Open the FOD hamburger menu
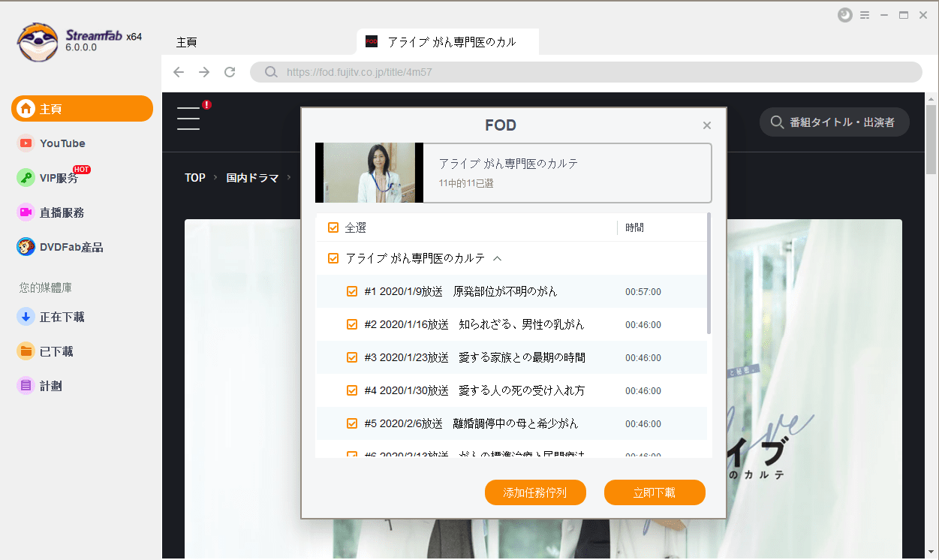 coord(188,118)
